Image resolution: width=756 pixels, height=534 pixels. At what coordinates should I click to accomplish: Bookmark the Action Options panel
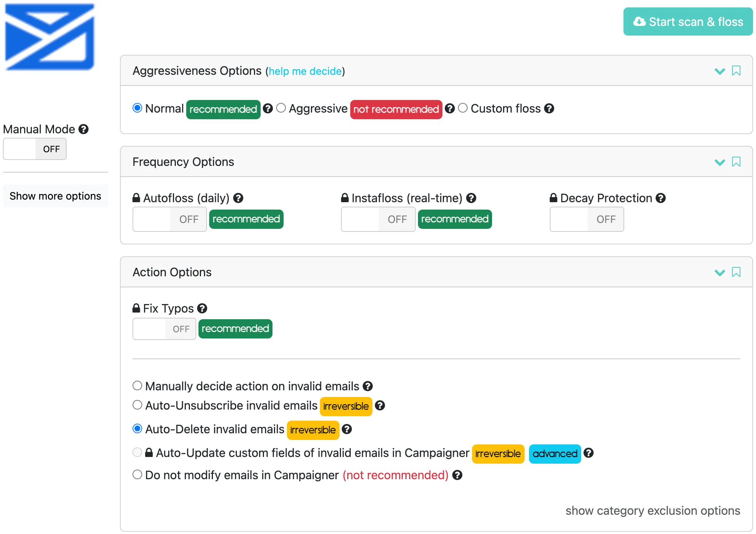tap(736, 272)
